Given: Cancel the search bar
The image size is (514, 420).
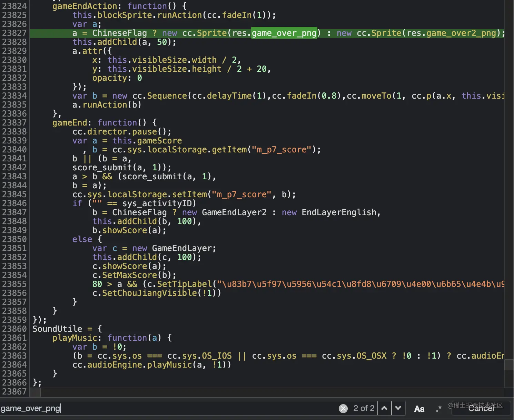Looking at the screenshot, I should point(481,409).
